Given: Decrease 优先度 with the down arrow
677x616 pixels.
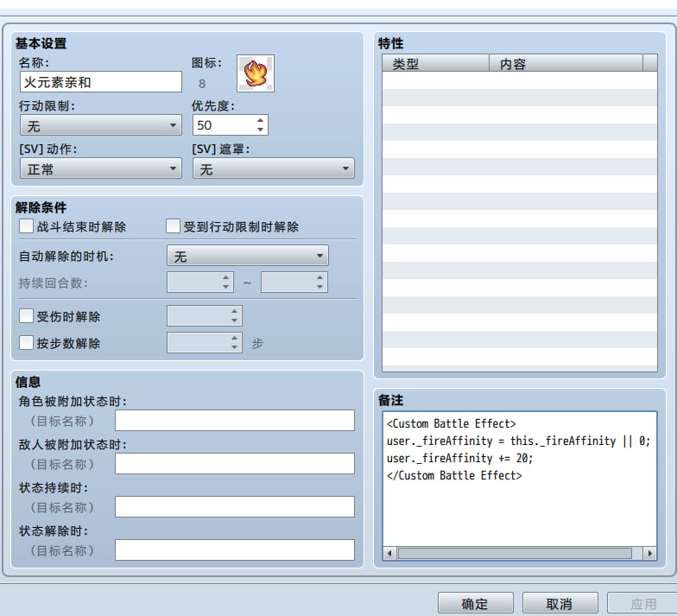Looking at the screenshot, I should point(260,130).
